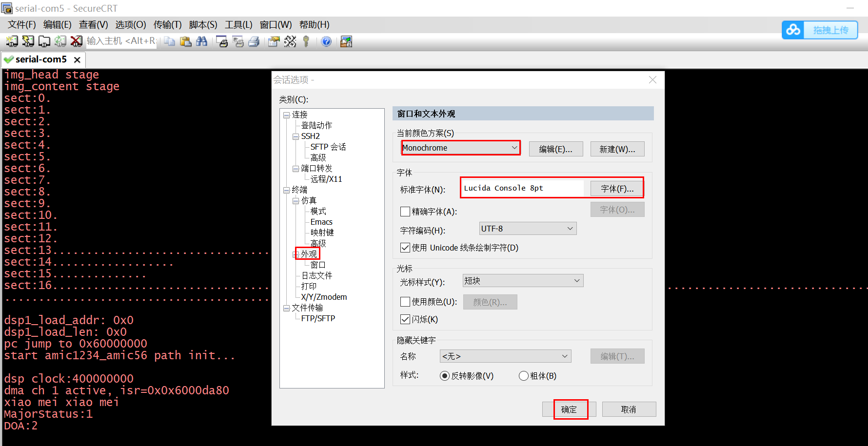868x446 pixels.
Task: Disable 使用 Unicode 线条绘制字符(D)
Action: coord(405,247)
